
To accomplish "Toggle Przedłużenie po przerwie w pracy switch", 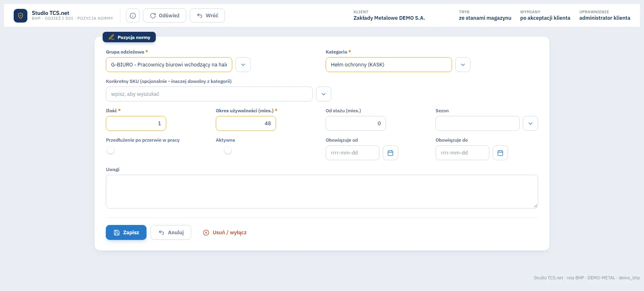I will [x=111, y=150].
